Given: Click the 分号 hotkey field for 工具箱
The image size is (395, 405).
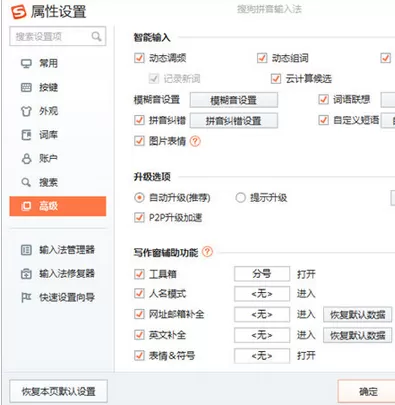Looking at the screenshot, I should point(262,274).
